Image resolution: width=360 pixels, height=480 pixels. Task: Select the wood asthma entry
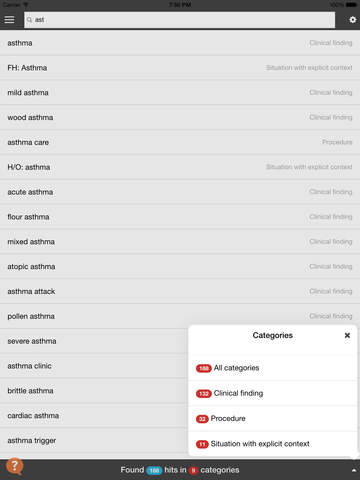[x=180, y=117]
